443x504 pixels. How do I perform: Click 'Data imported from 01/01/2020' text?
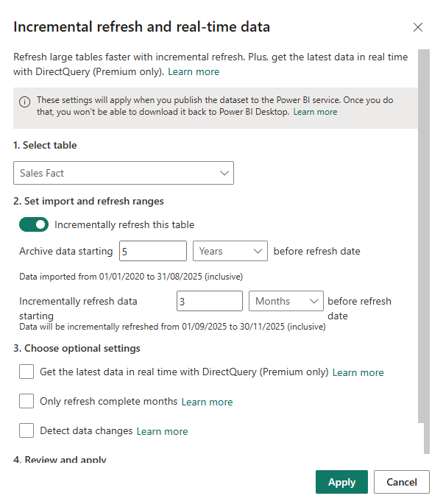[131, 277]
